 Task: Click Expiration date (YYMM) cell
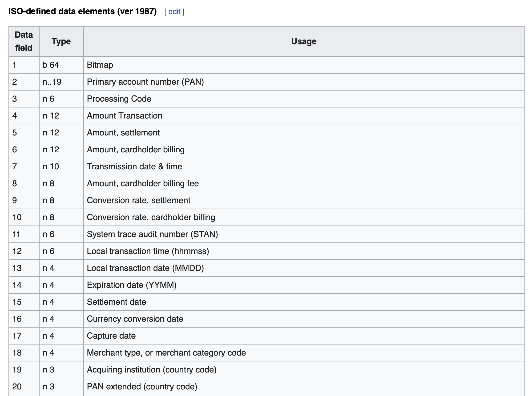click(x=132, y=285)
